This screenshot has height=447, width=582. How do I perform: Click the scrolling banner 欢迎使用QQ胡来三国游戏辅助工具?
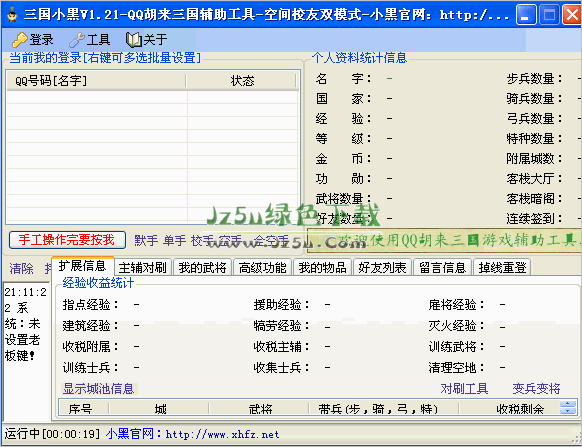click(444, 241)
